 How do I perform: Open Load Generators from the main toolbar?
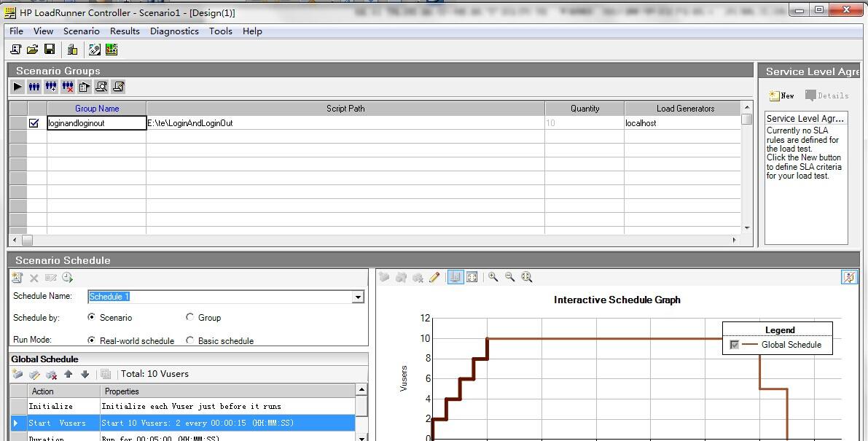[73, 50]
